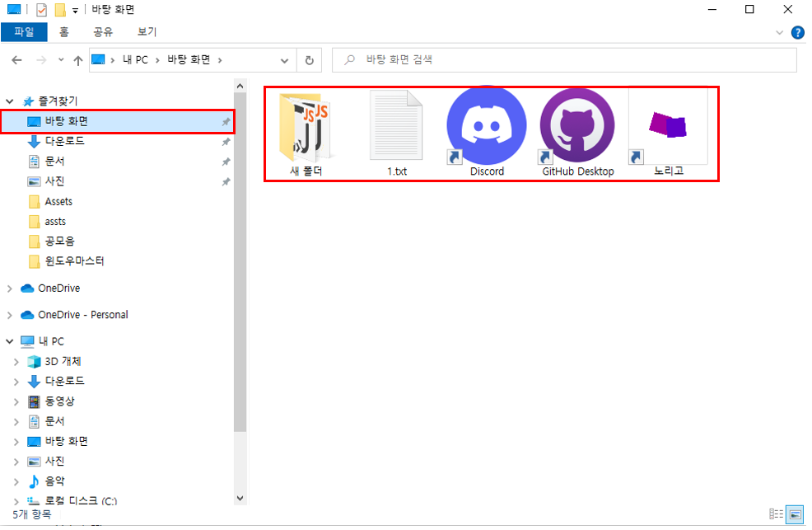812x530 pixels.
Task: Click New folder icon in title bar
Action: (60, 9)
